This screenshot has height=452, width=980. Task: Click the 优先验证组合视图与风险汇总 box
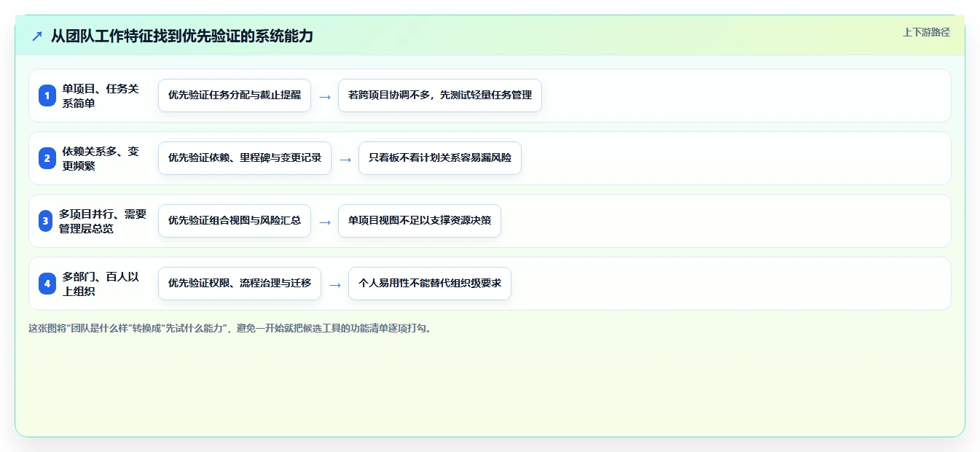point(235,221)
